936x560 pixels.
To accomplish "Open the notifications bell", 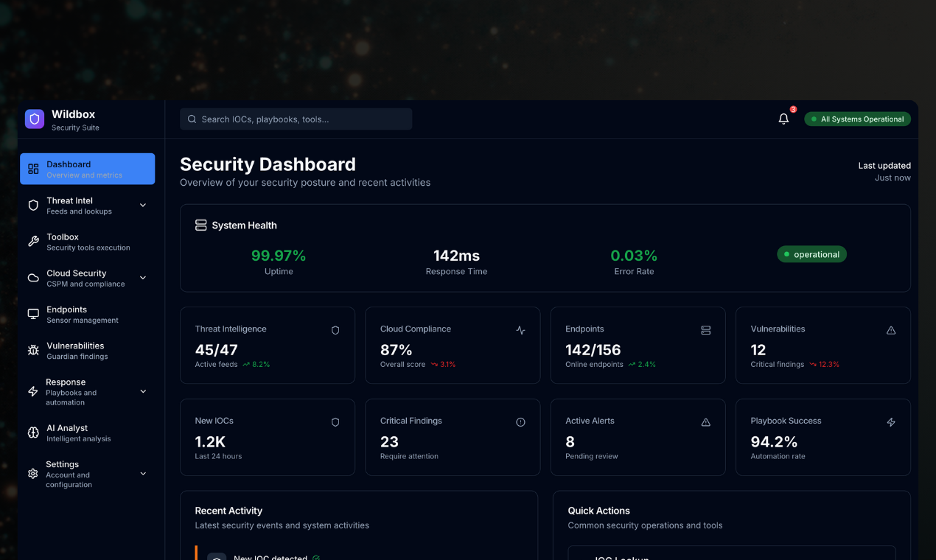I will pyautogui.click(x=783, y=119).
